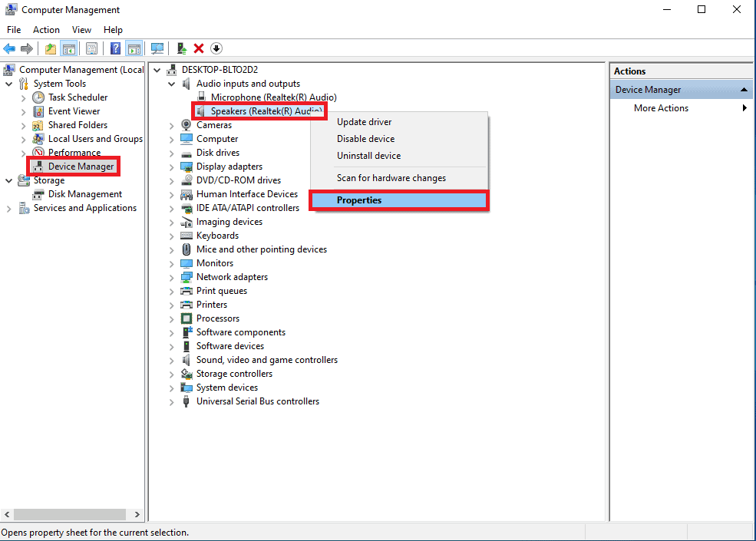Select Properties in the context menu
756x541 pixels.
click(359, 200)
